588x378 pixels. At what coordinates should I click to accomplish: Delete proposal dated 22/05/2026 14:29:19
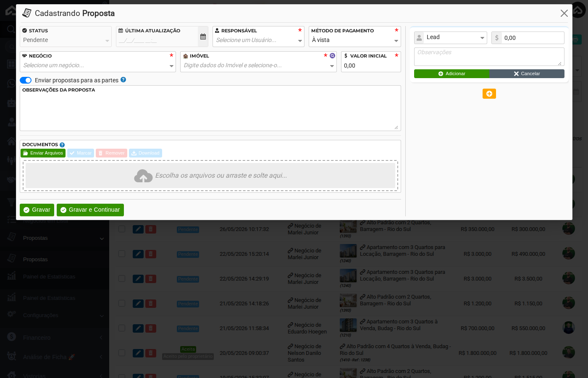[151, 279]
